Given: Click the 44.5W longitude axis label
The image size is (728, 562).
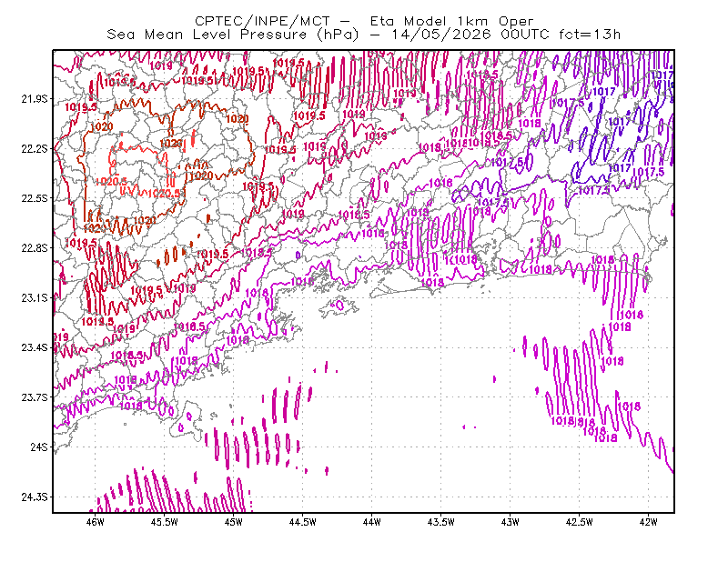Looking at the screenshot, I should pos(303,522).
